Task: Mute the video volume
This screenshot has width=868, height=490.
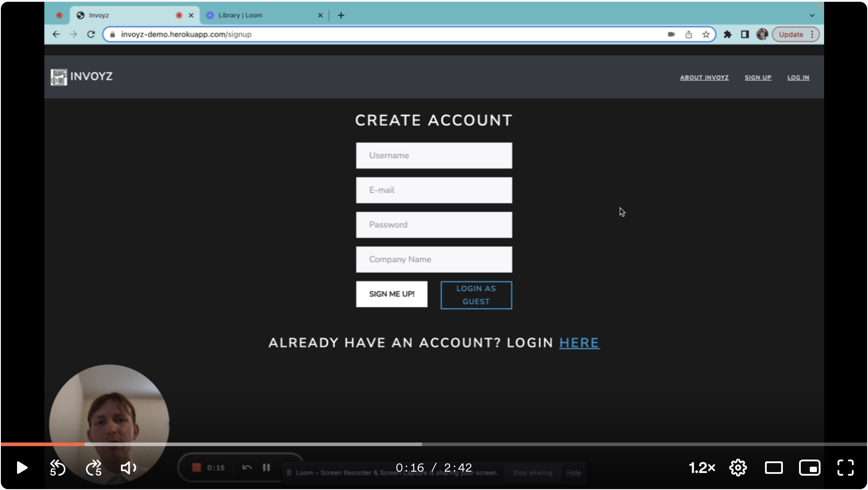Action: pos(128,468)
